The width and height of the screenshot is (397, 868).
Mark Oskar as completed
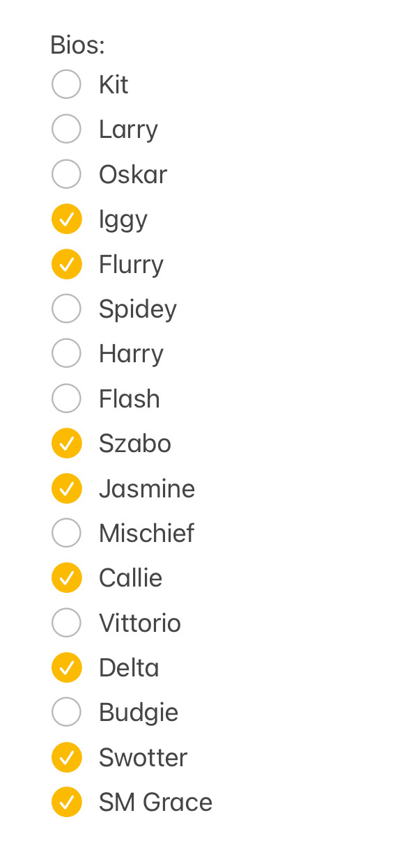point(67,174)
